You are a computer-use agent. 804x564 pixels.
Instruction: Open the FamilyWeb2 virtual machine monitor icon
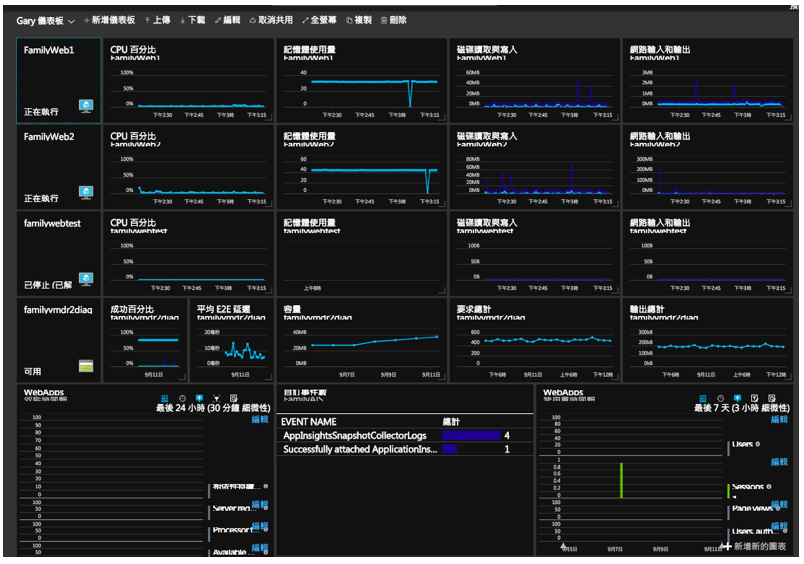tap(86, 192)
